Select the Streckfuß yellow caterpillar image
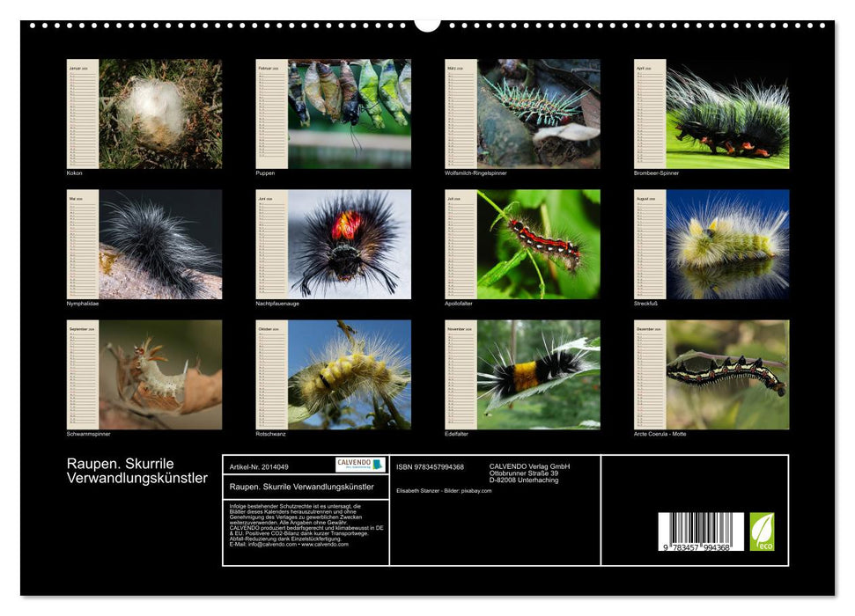Viewport: 855px width, 616px height. [x=727, y=244]
